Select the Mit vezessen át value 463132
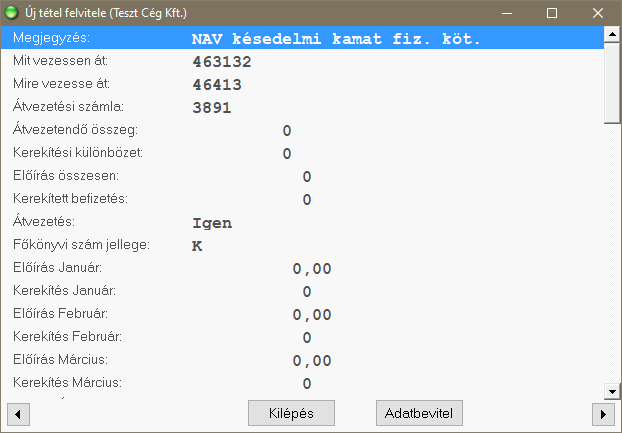622x433 pixels. (222, 62)
